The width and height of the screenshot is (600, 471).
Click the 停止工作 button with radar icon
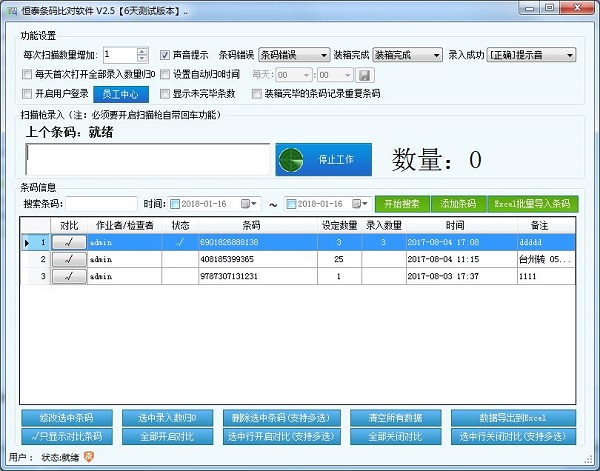(323, 160)
